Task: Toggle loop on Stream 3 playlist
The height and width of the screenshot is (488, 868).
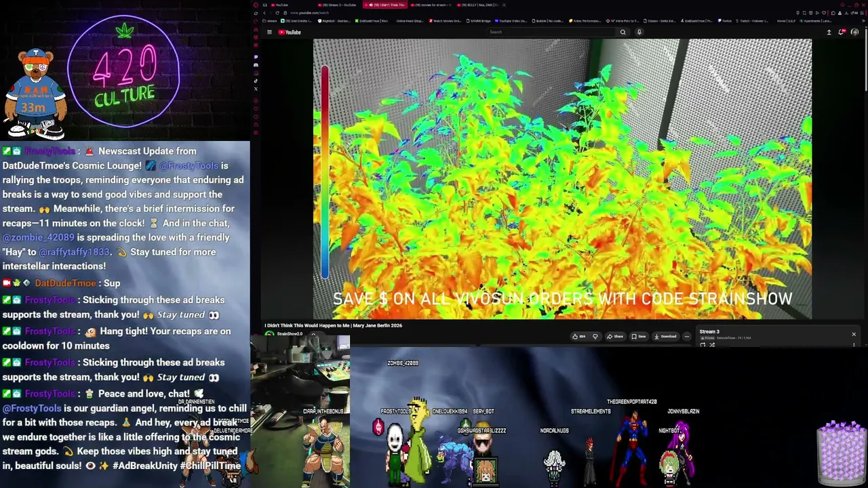Action: coord(703,345)
